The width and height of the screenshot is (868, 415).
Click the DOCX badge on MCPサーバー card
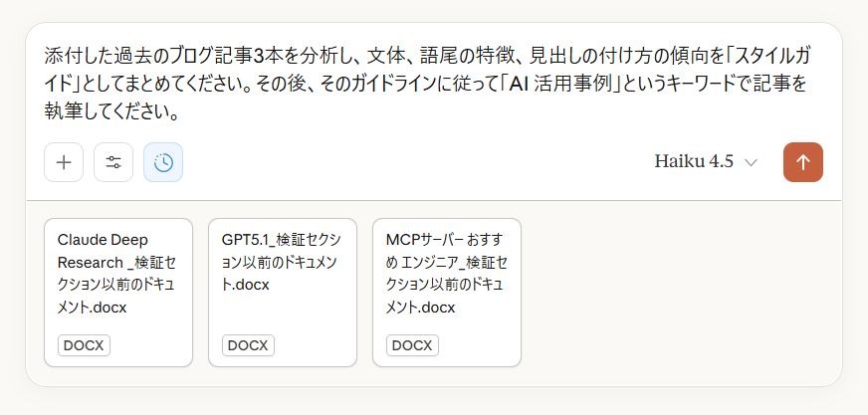tap(412, 345)
